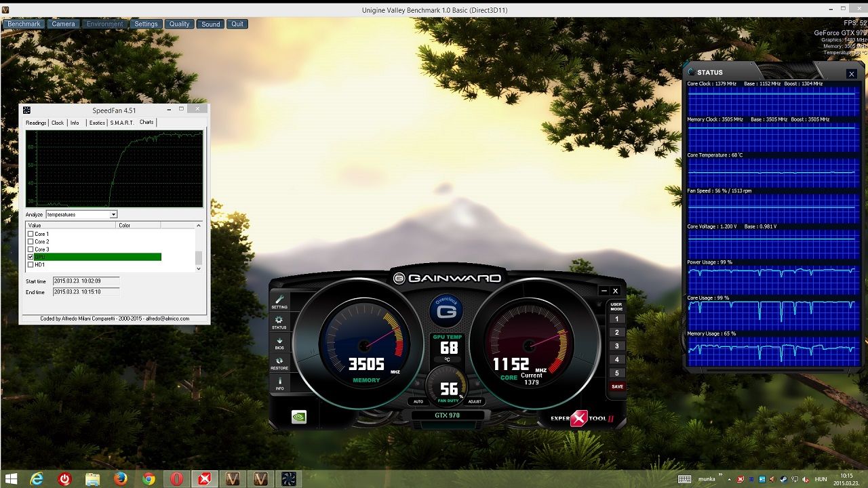
Task: Switch to SpeedFan fan taskbar icon
Action: 288,479
